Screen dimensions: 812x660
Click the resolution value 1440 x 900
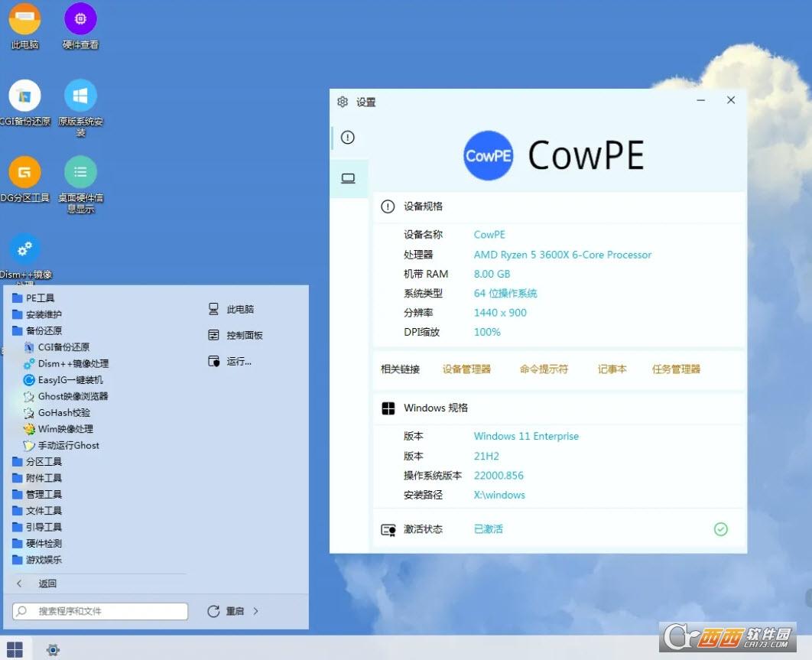tap(500, 313)
